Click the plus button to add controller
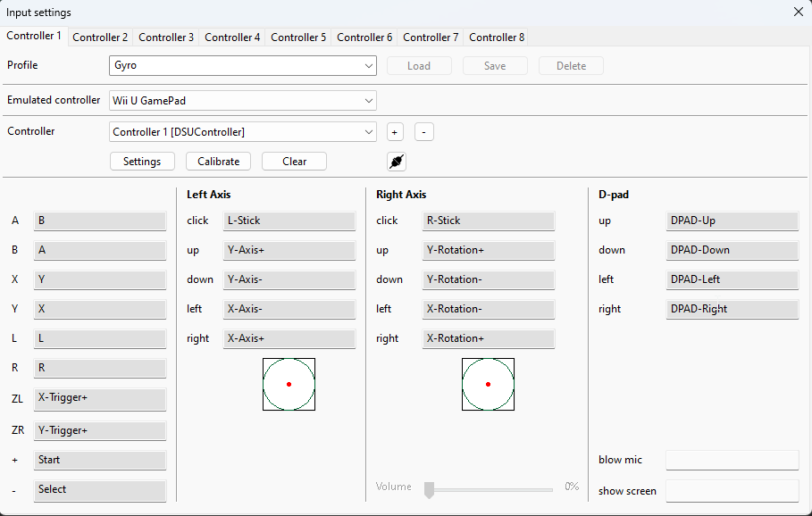 (395, 132)
